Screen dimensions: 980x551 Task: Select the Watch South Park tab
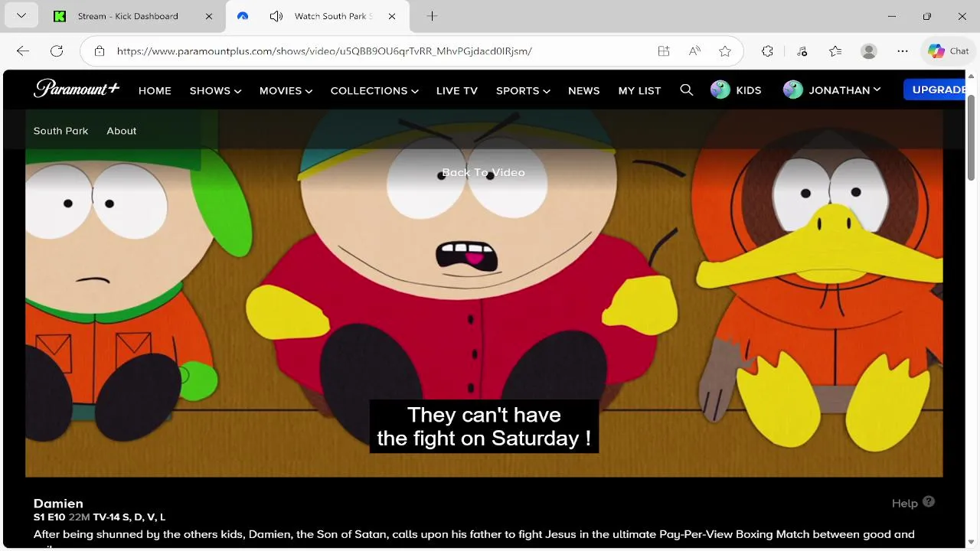click(x=318, y=16)
